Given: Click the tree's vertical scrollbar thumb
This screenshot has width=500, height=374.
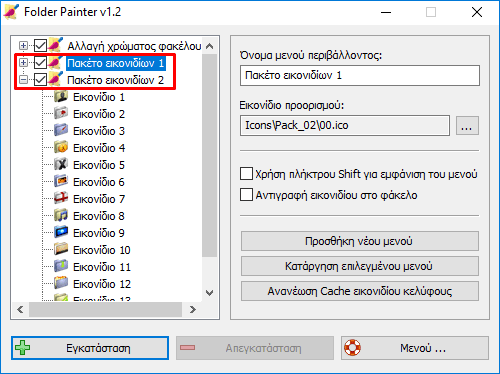Looking at the screenshot, I should point(209,155).
